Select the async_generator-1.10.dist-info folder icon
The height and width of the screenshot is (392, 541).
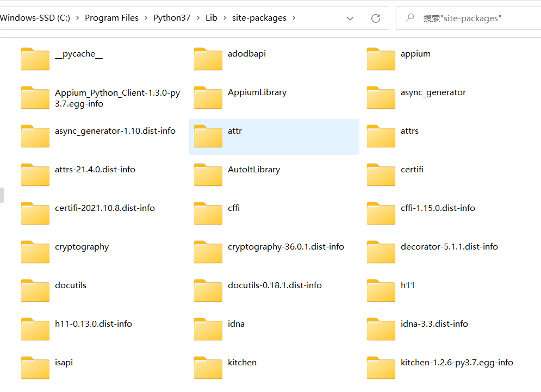[35, 136]
